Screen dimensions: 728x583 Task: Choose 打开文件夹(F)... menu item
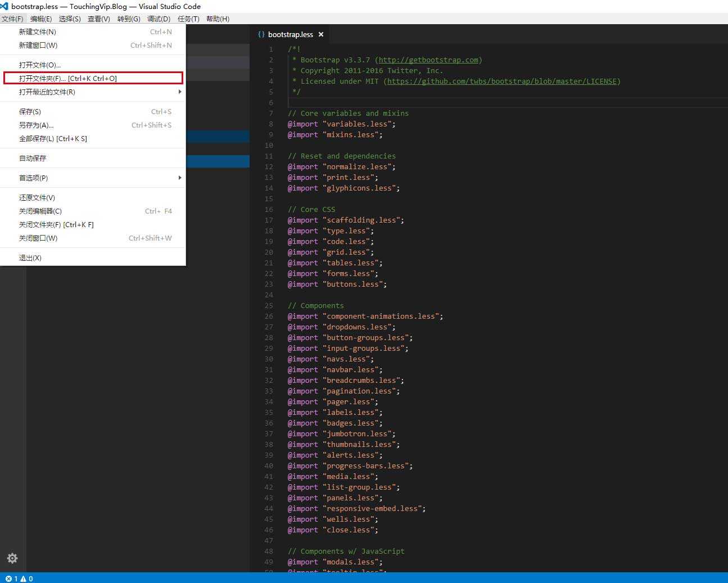tap(93, 79)
